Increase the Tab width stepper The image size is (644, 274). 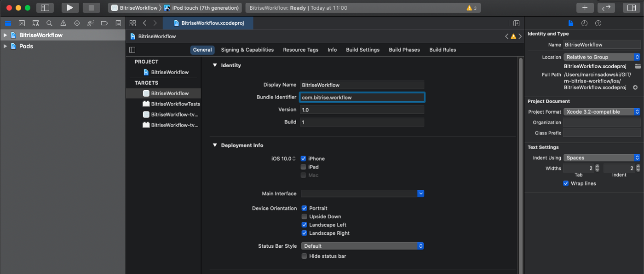point(597,167)
